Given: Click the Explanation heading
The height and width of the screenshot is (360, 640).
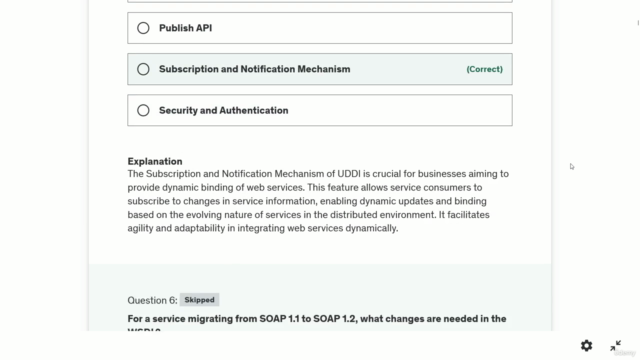Looking at the screenshot, I should click(x=155, y=161).
